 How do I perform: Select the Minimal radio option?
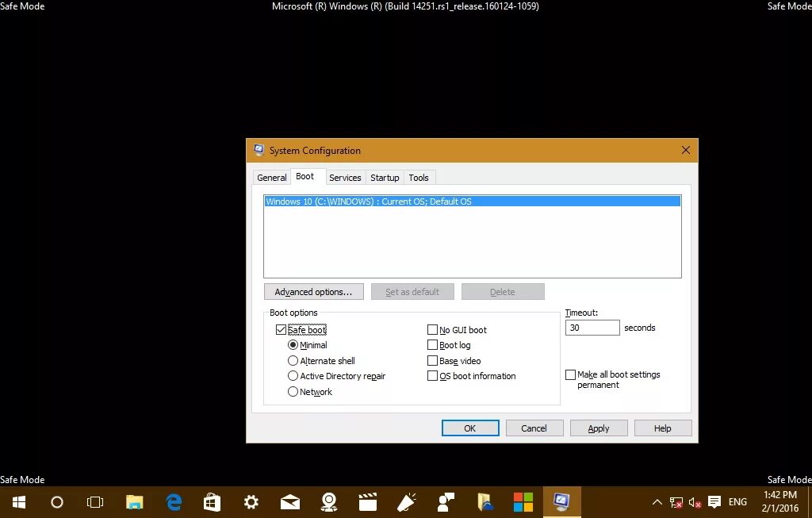pyautogui.click(x=293, y=345)
